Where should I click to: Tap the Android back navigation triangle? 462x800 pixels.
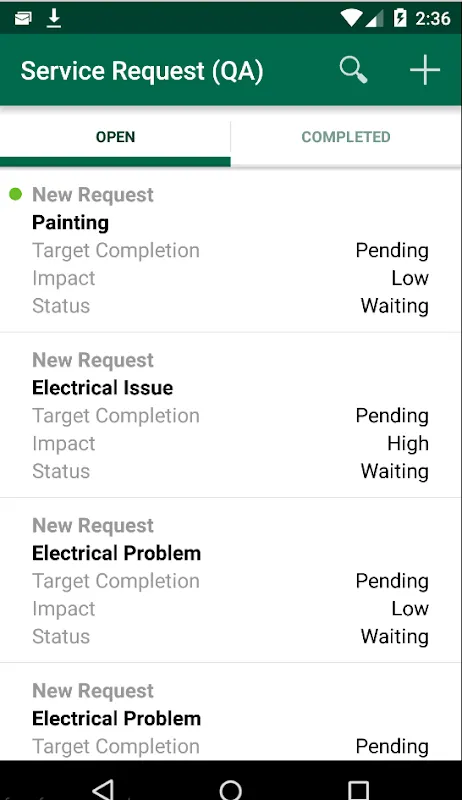point(104,789)
